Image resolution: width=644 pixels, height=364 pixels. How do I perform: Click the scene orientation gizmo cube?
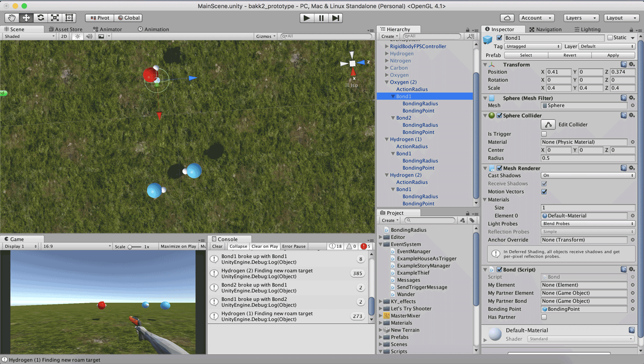352,63
